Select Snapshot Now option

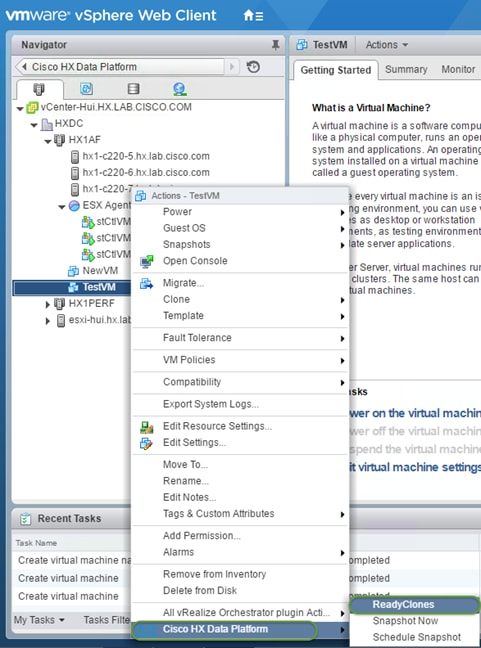414,621
